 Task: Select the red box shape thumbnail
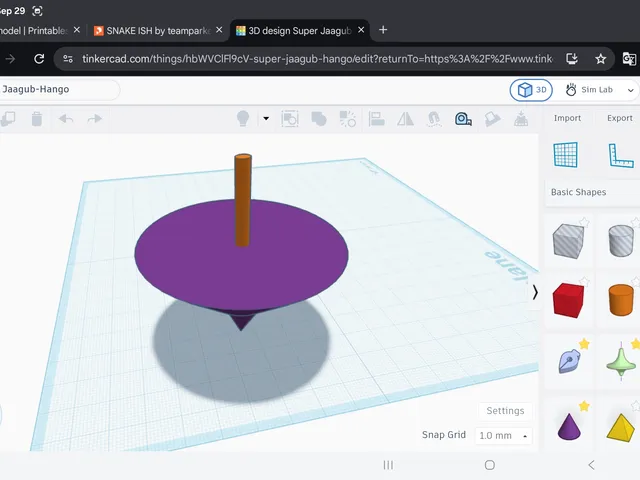click(x=568, y=300)
